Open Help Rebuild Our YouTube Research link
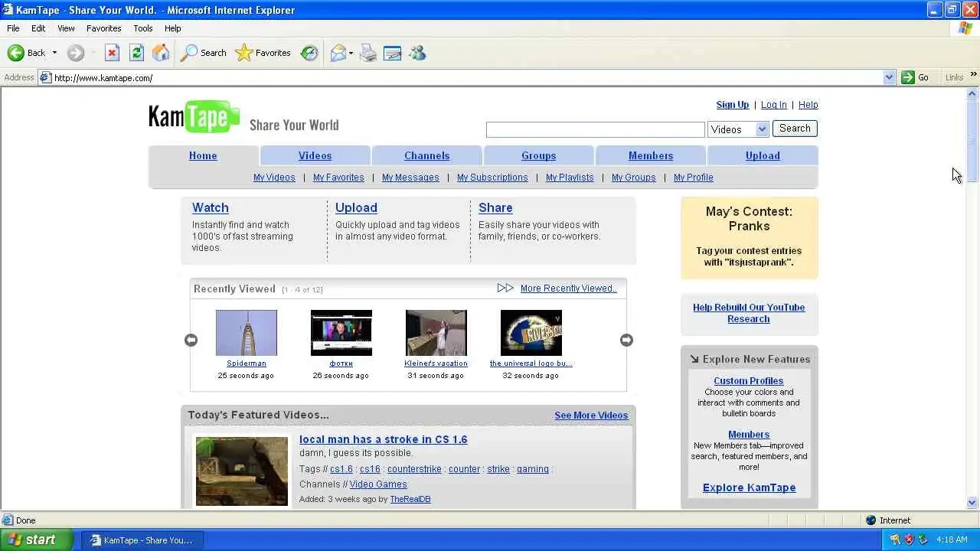Screen dimensions: 980x551 tap(749, 313)
